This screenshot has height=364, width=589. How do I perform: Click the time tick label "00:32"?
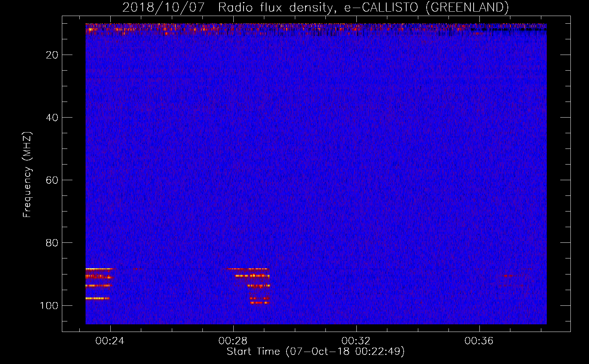click(356, 341)
